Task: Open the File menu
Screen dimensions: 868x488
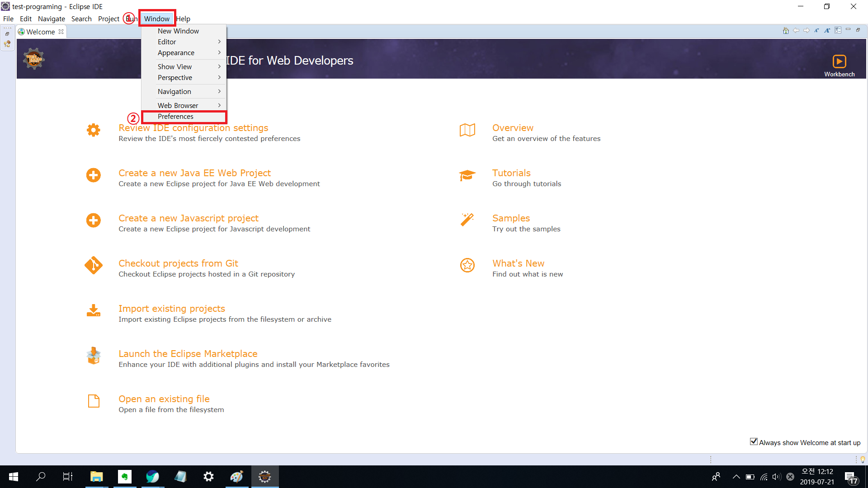Action: point(9,19)
